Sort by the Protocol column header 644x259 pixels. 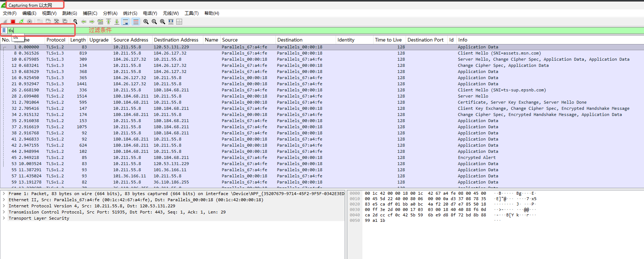56,40
